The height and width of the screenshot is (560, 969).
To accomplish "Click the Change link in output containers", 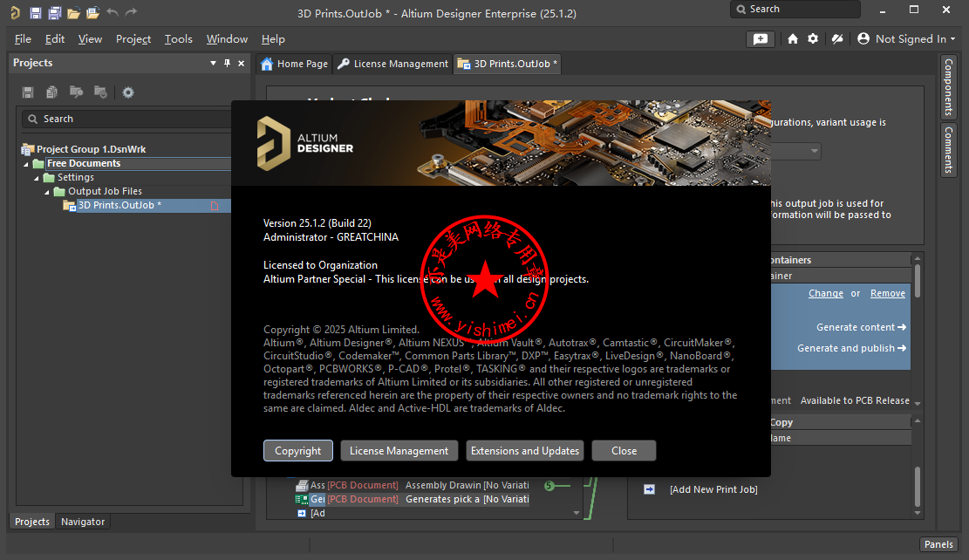I will pos(826,293).
